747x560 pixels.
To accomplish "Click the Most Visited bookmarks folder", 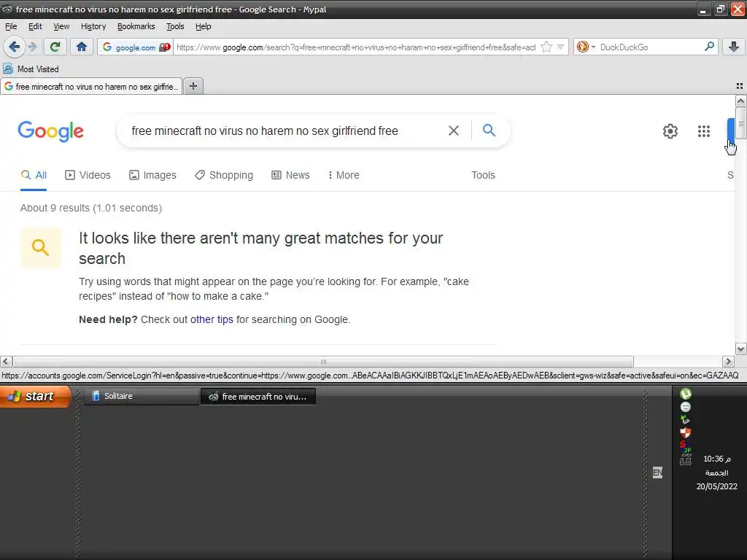I will point(31,69).
